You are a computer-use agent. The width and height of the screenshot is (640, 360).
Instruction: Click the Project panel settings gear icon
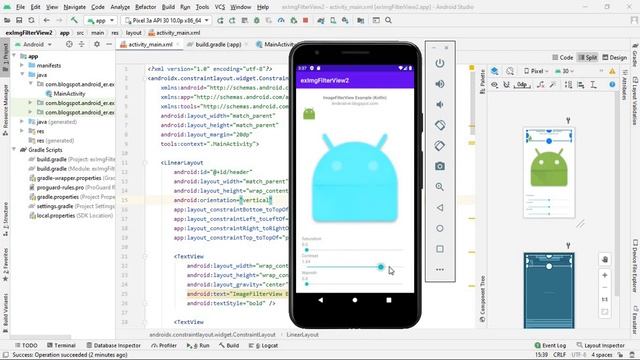coord(97,44)
